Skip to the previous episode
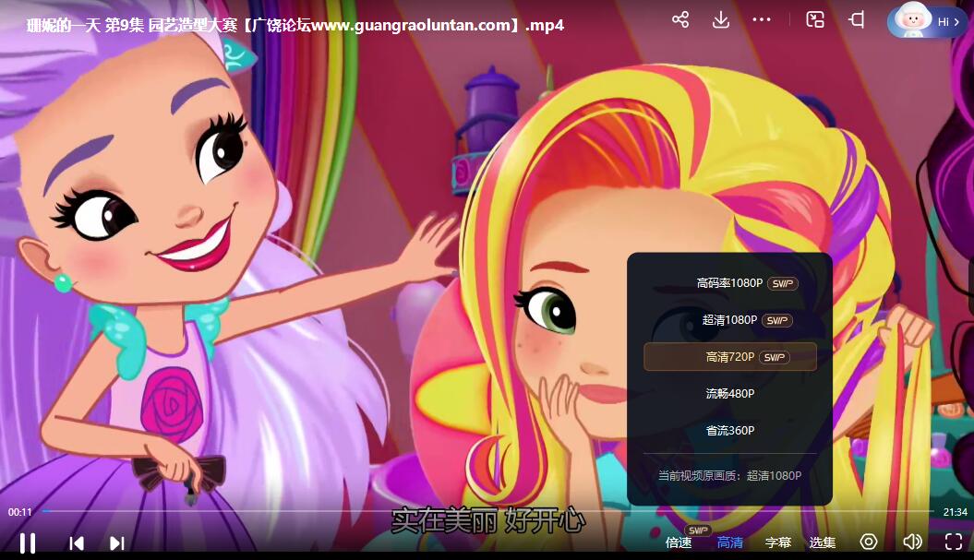Image resolution: width=974 pixels, height=560 pixels. coord(77,543)
